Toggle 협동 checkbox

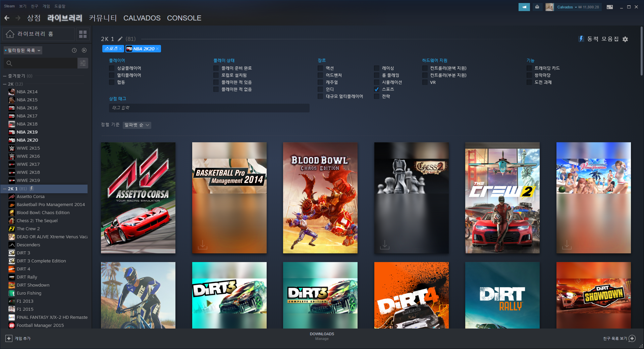tap(112, 82)
